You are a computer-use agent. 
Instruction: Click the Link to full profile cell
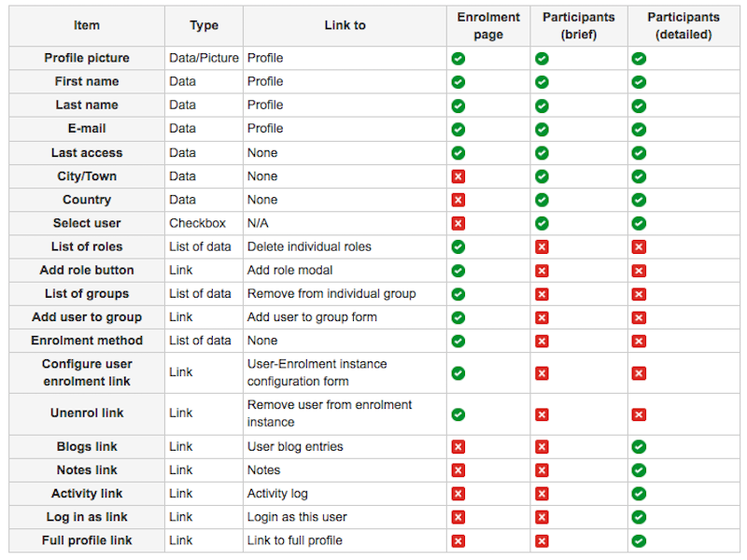tap(294, 540)
